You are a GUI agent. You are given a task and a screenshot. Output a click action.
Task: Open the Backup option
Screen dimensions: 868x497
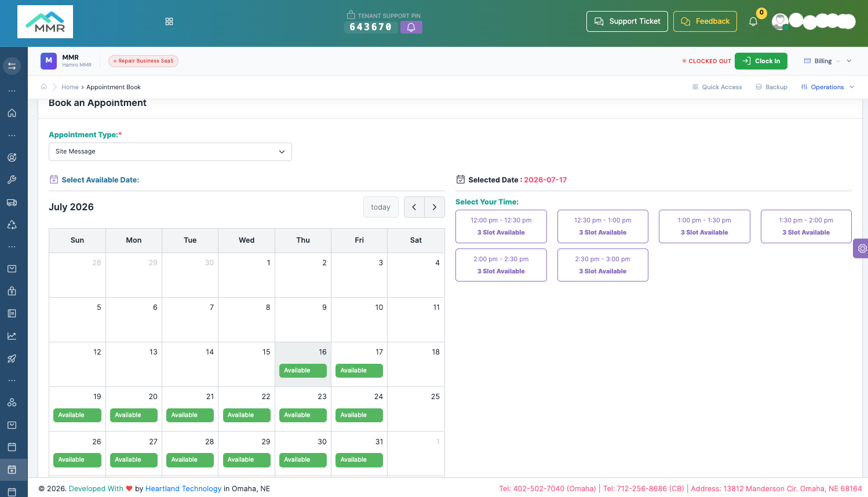pyautogui.click(x=771, y=87)
